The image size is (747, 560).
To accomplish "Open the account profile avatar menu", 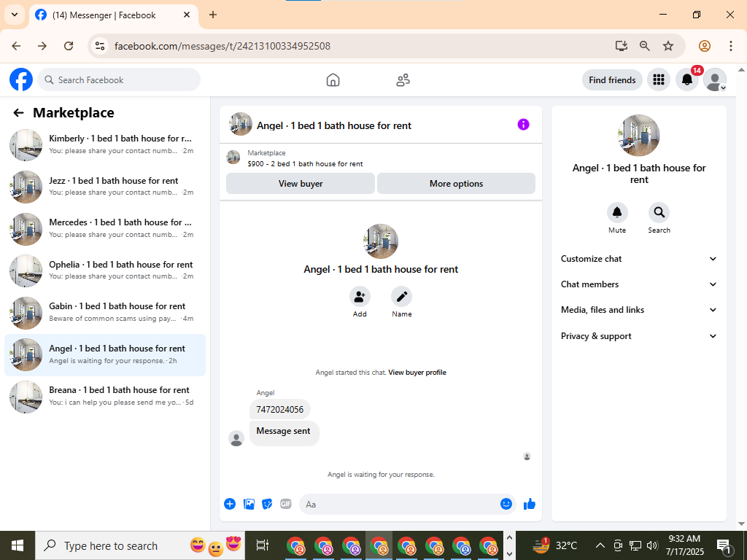I will pyautogui.click(x=715, y=79).
